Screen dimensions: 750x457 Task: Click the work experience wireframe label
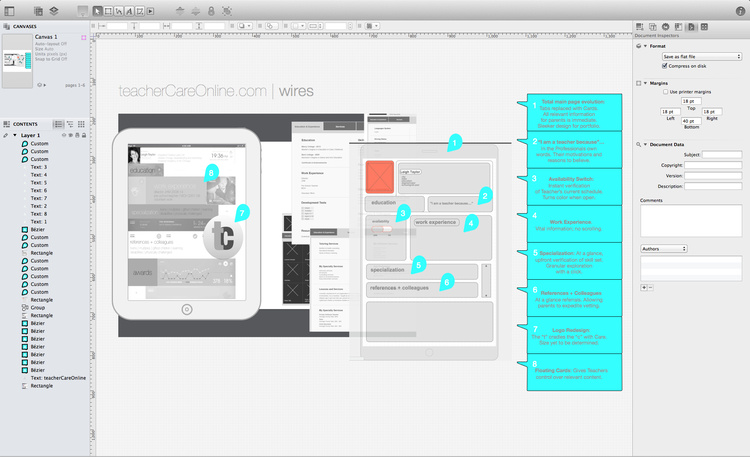(x=436, y=223)
